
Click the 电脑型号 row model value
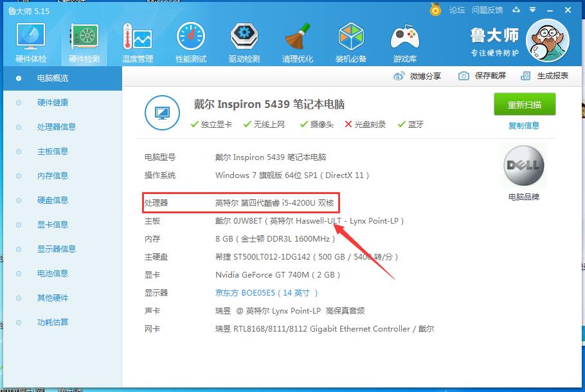(271, 157)
